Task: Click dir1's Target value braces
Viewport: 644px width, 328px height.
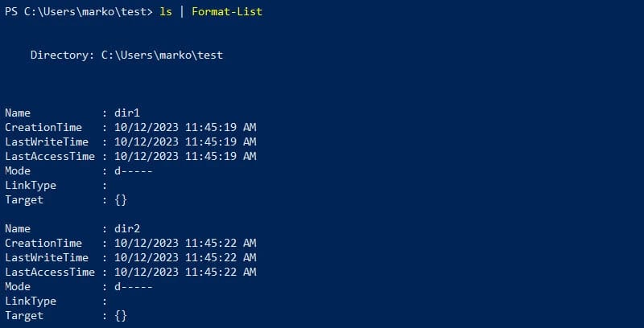Action: [x=121, y=200]
